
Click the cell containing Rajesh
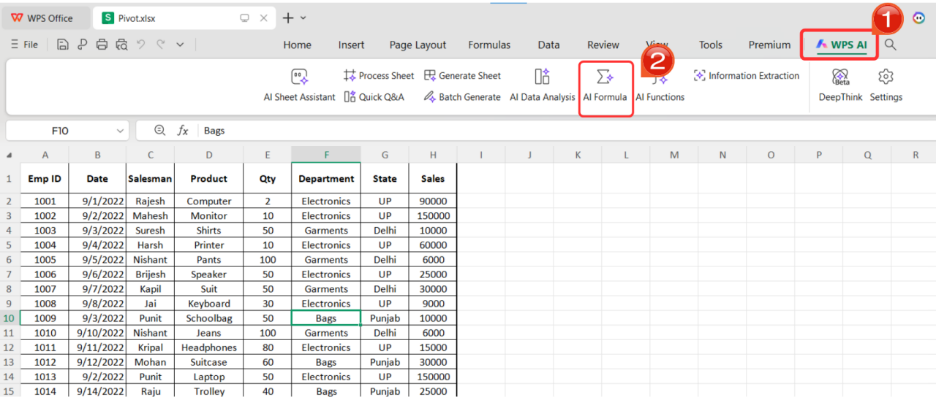coord(150,201)
